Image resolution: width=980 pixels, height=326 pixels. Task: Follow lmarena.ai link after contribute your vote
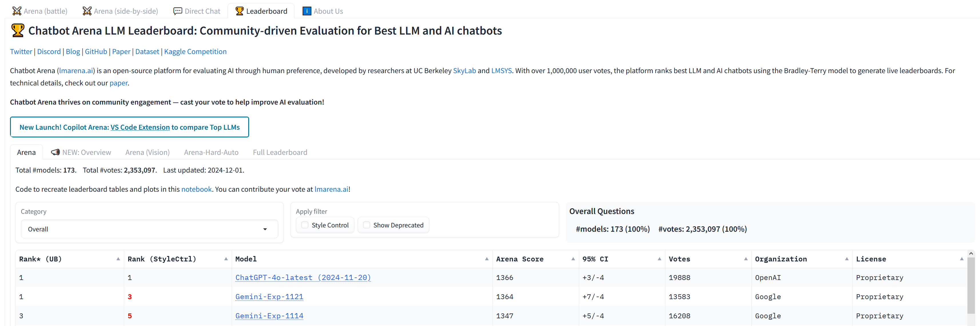click(x=331, y=189)
